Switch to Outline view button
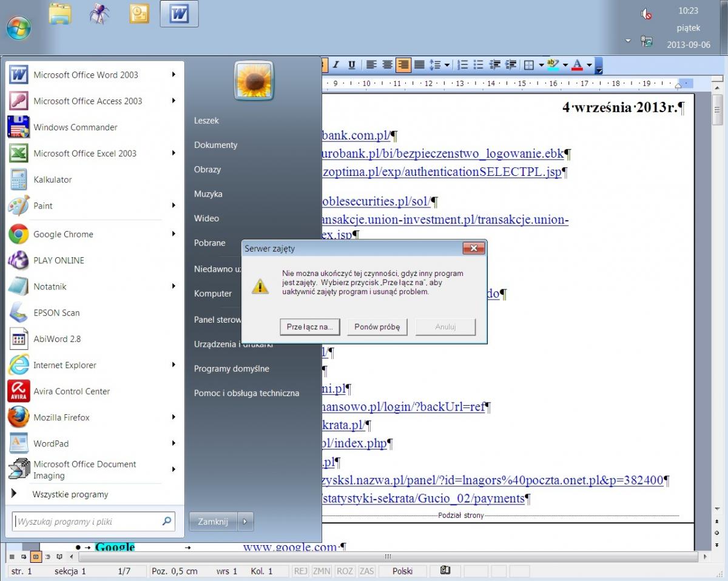Screen dimensions: 728x581 tap(47, 556)
